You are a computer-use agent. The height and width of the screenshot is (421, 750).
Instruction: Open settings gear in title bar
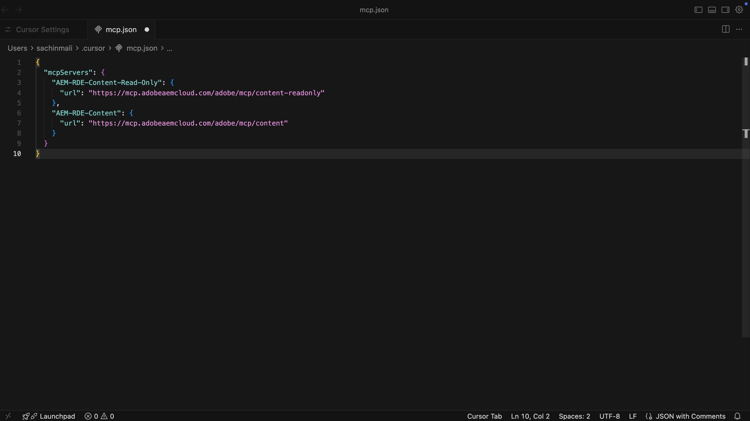tap(739, 10)
